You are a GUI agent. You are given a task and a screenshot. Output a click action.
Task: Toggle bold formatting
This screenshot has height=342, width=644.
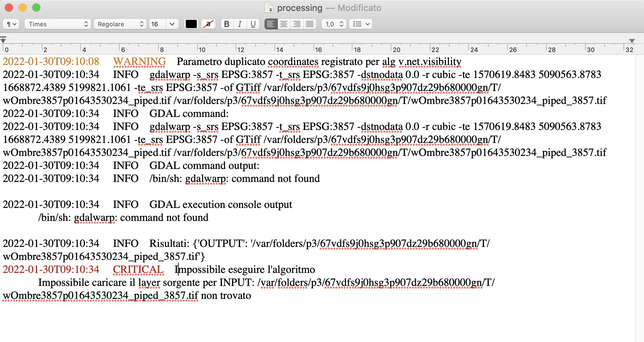click(227, 24)
